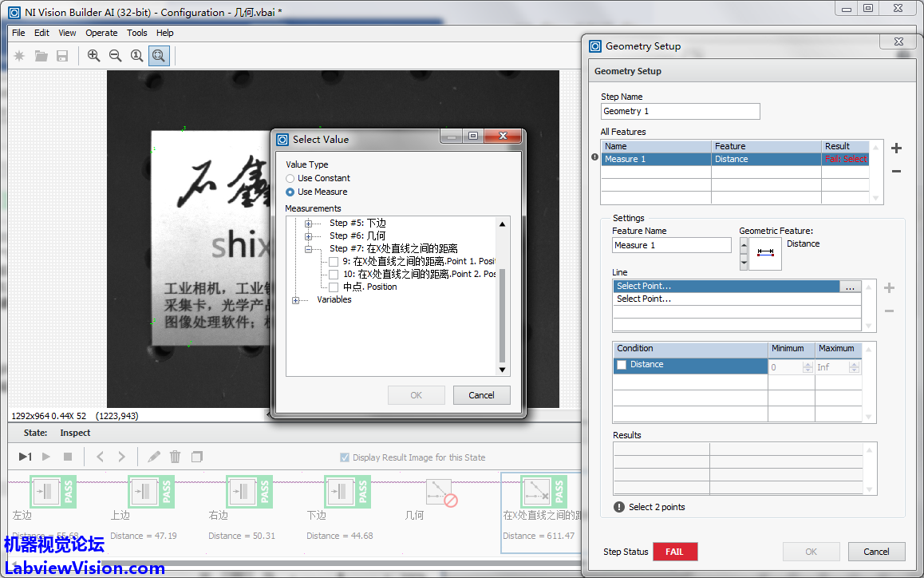924x578 pixels.
Task: Select the Zoom to Fit tool
Action: 159,56
